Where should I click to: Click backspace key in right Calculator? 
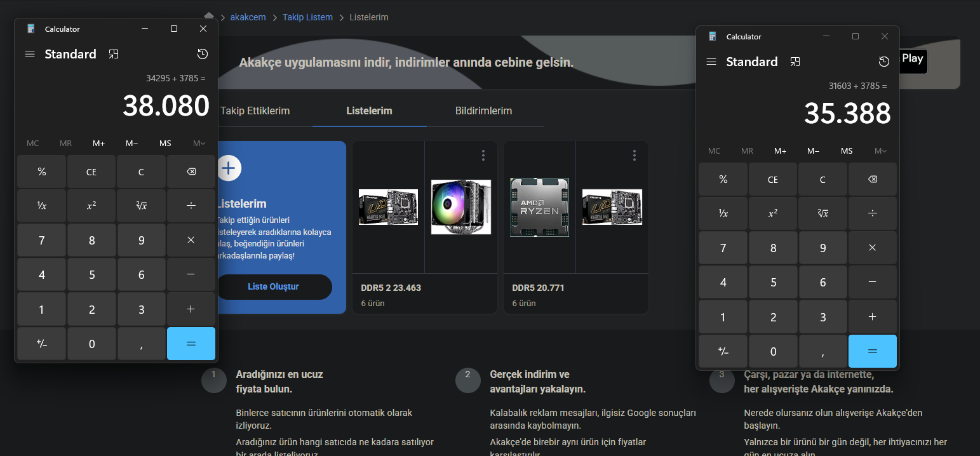click(873, 179)
